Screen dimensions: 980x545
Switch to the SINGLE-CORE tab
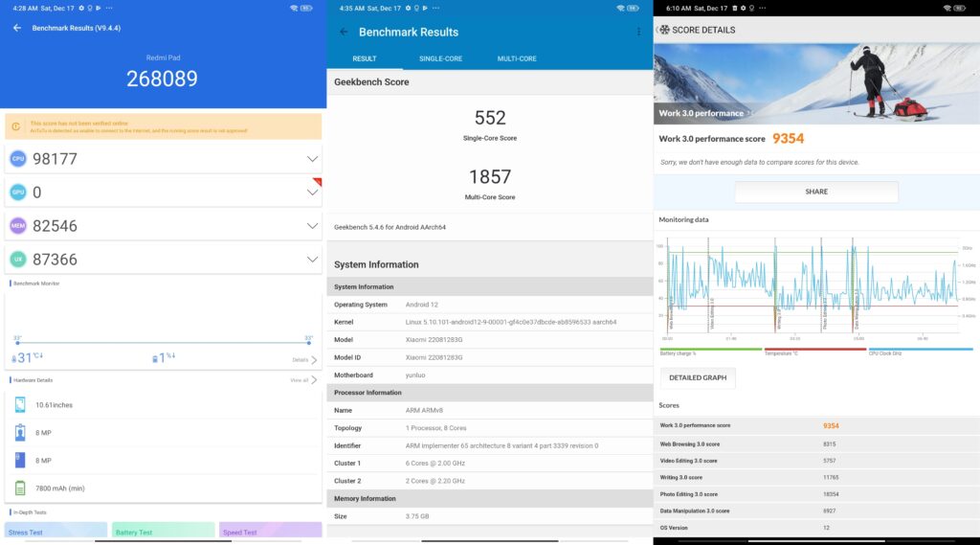440,58
